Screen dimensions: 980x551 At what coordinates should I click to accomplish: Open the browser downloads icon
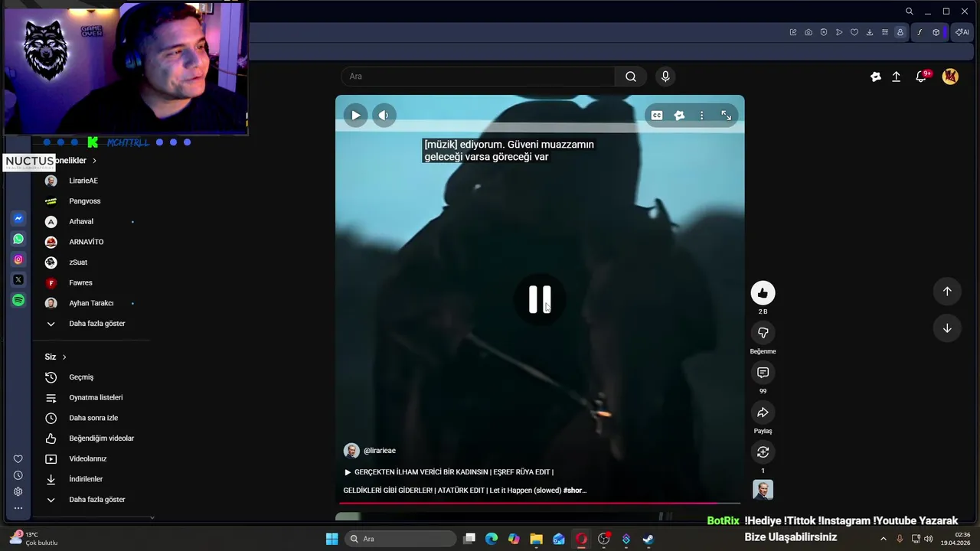coord(870,32)
